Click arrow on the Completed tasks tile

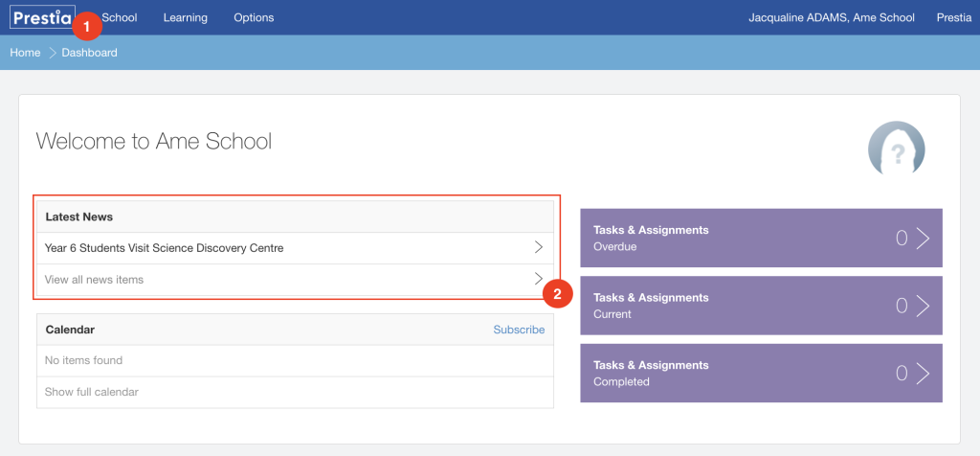[x=924, y=374]
